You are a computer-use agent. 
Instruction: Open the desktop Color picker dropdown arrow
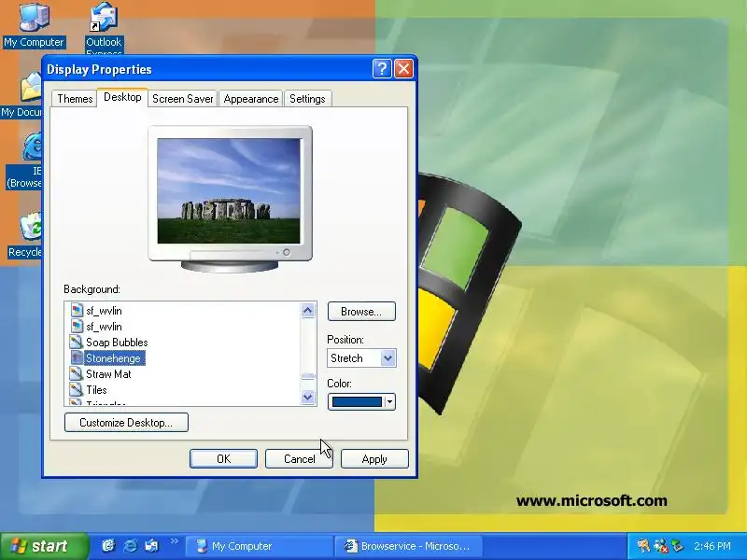point(389,402)
